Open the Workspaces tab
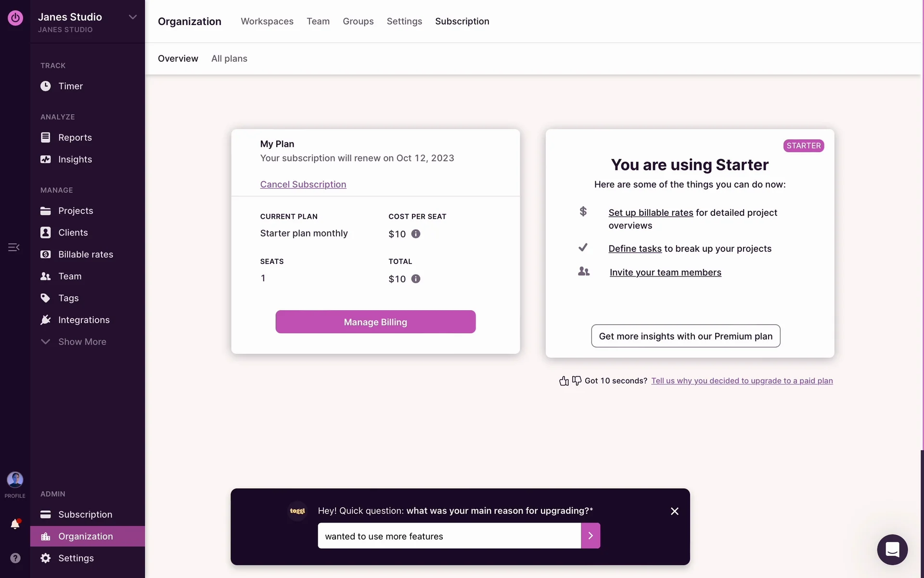Image resolution: width=924 pixels, height=578 pixels. (x=267, y=21)
